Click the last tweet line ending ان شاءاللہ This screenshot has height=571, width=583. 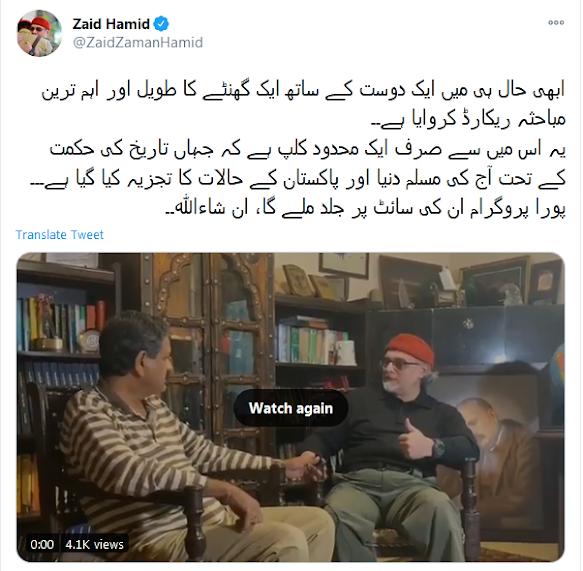click(x=365, y=209)
